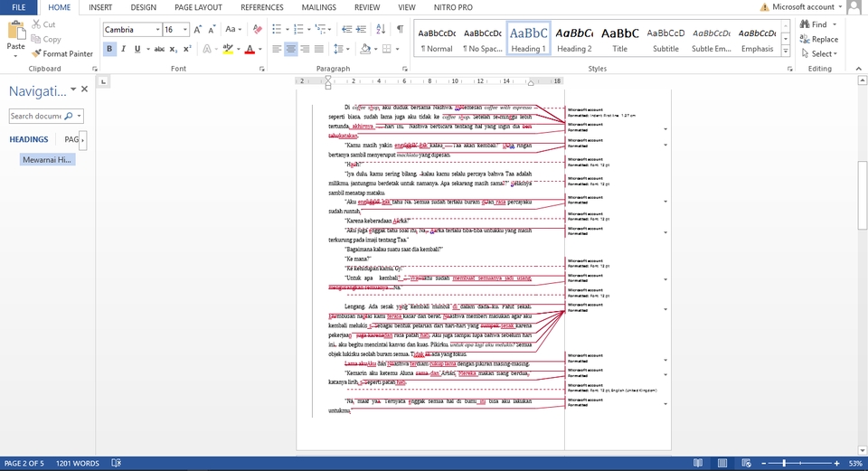Click the Numbering list icon
The width and height of the screenshot is (868, 471).
298,29
